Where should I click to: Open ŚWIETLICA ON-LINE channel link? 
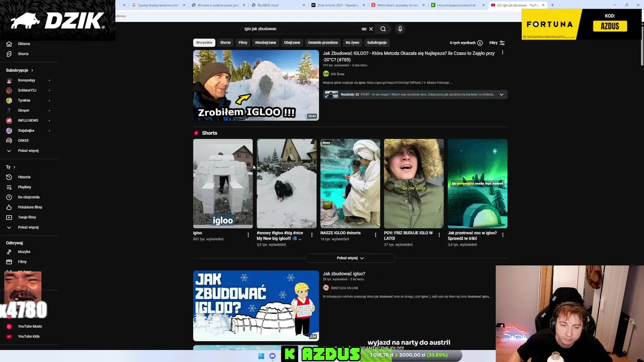[345, 288]
